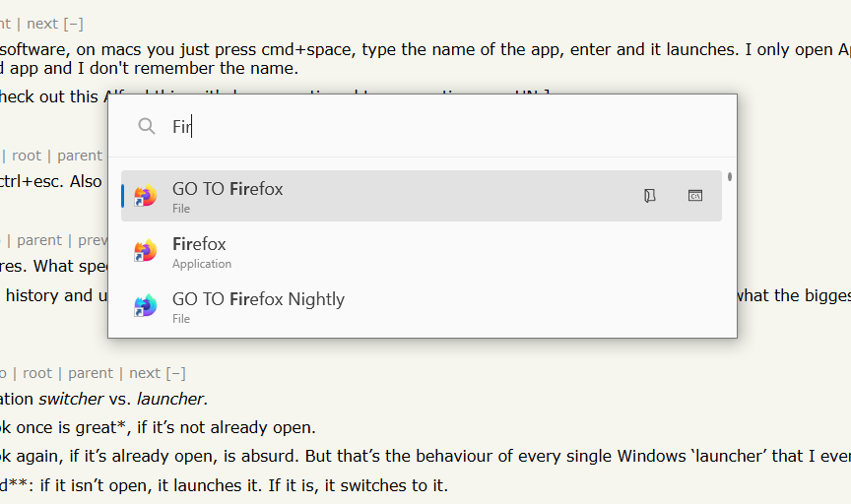Open the "root" link above the switcher vs. launcher comment
This screenshot has width=851, height=504.
[x=37, y=373]
